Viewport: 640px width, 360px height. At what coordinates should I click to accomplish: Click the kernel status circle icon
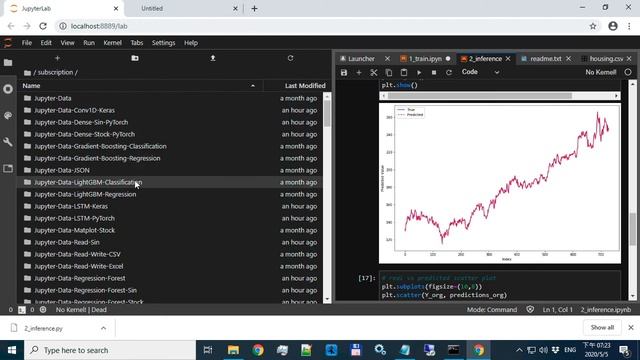click(x=628, y=72)
